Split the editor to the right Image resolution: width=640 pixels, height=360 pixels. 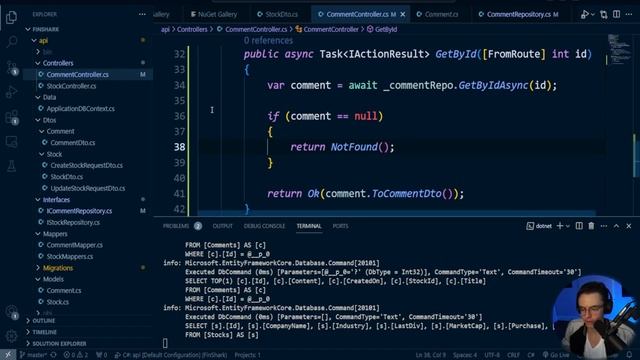(616, 14)
